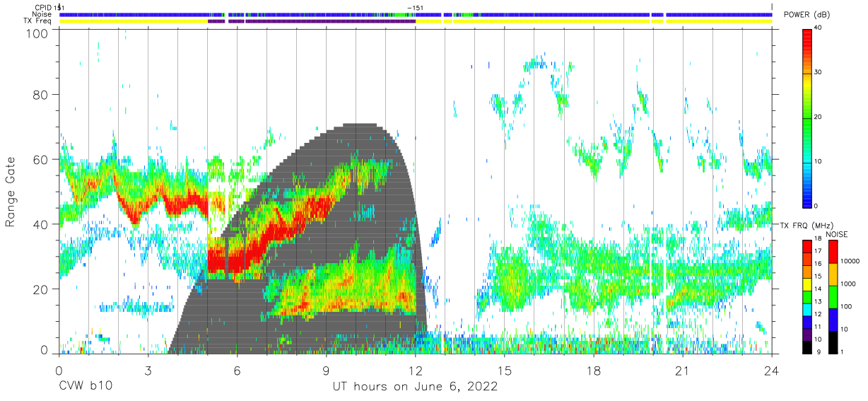Screen dimensions: 868x401
Task: Click the 'TX FRQ (MHz)' legend title
Action: click(x=808, y=226)
